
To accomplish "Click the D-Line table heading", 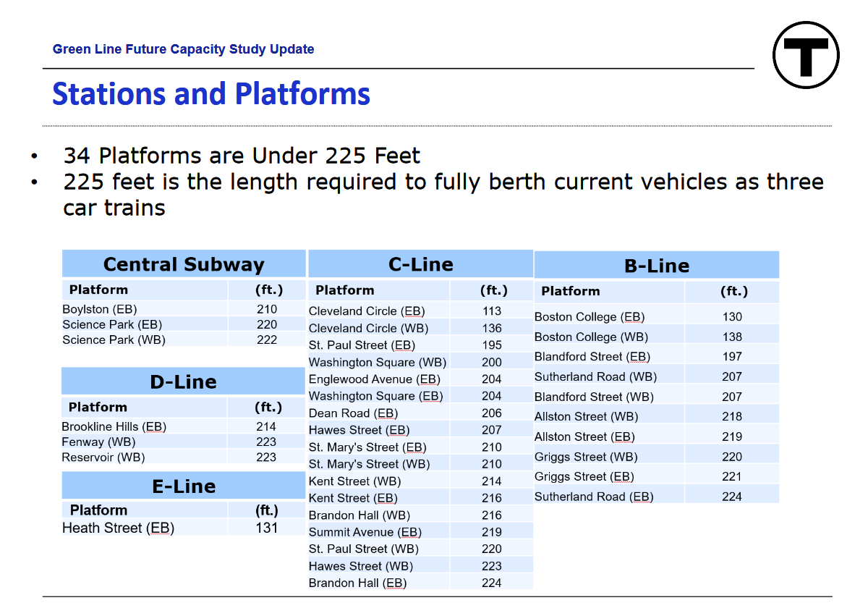I will (x=183, y=381).
